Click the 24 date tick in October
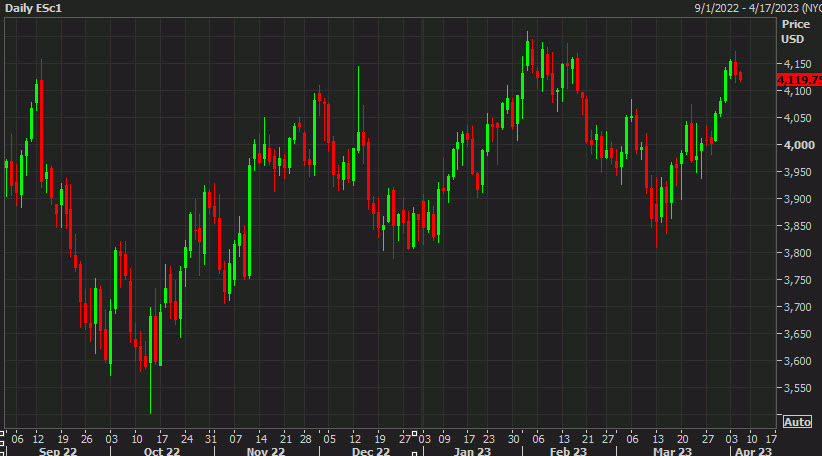The height and width of the screenshot is (456, 822). pos(187,439)
